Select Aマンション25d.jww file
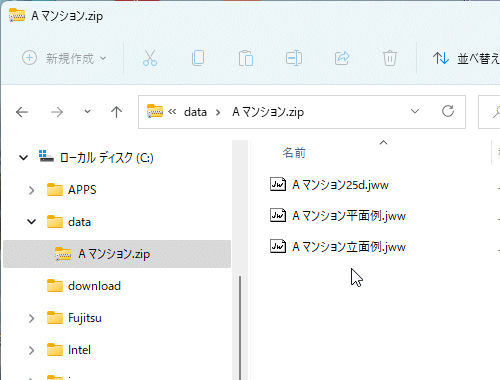Viewport: 500px width, 380px height. click(329, 185)
